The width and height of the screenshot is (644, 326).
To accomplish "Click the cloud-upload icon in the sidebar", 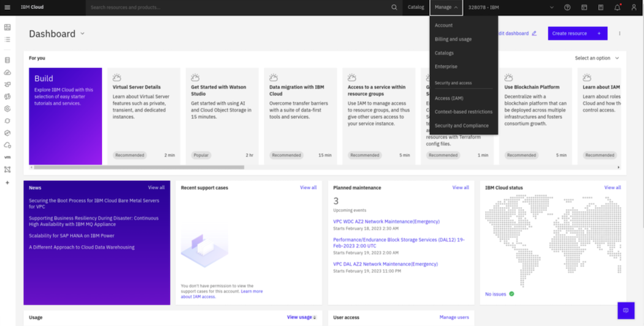I will [x=7, y=72].
